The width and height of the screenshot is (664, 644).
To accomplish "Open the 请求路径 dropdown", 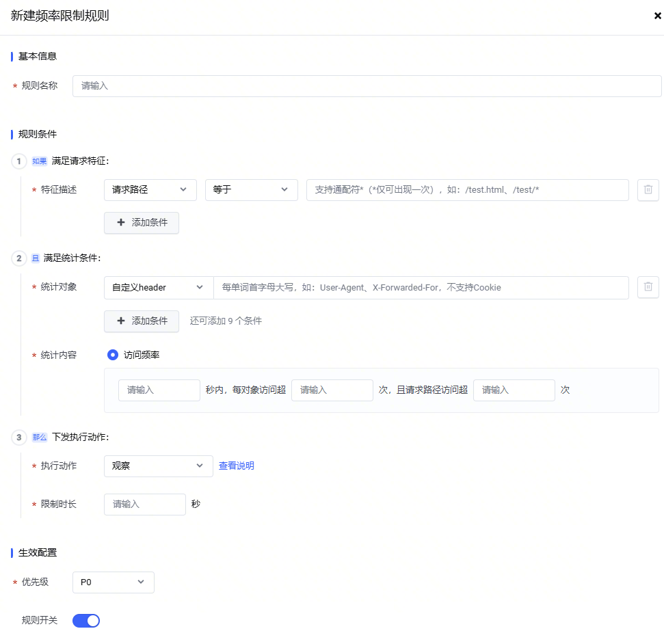I will coord(150,190).
